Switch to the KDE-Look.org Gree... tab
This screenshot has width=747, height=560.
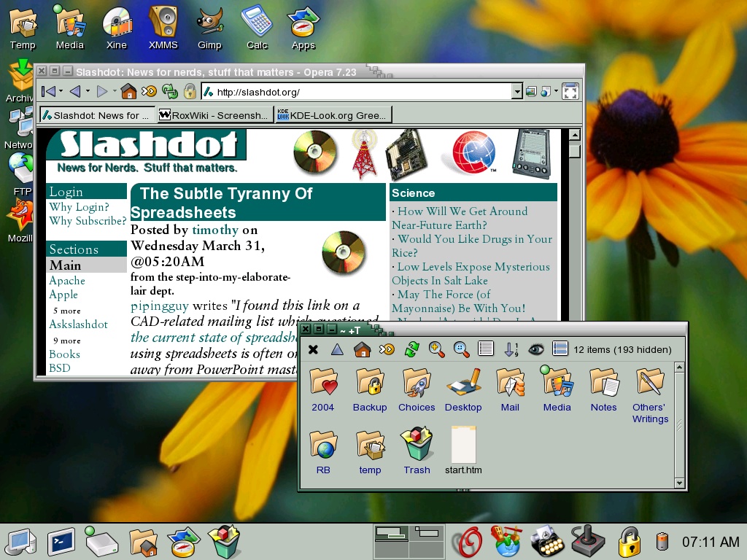tap(333, 114)
